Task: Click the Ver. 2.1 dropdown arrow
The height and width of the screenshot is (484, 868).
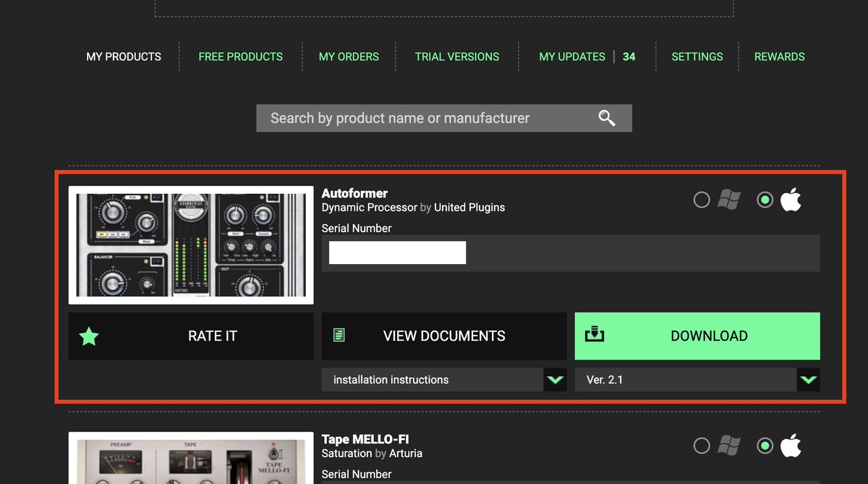Action: click(809, 379)
